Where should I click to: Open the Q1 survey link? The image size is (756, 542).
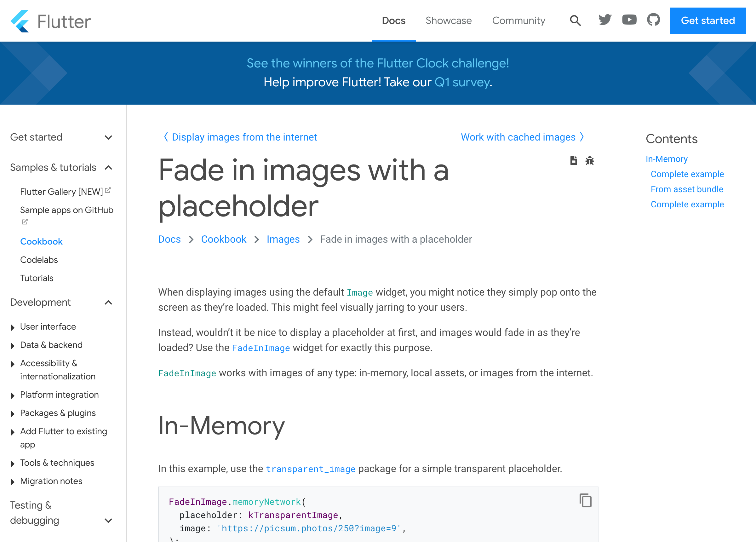click(x=462, y=82)
